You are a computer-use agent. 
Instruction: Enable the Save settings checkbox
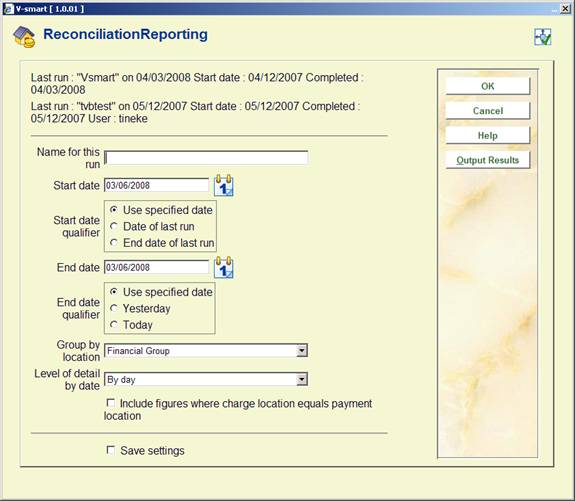click(110, 450)
